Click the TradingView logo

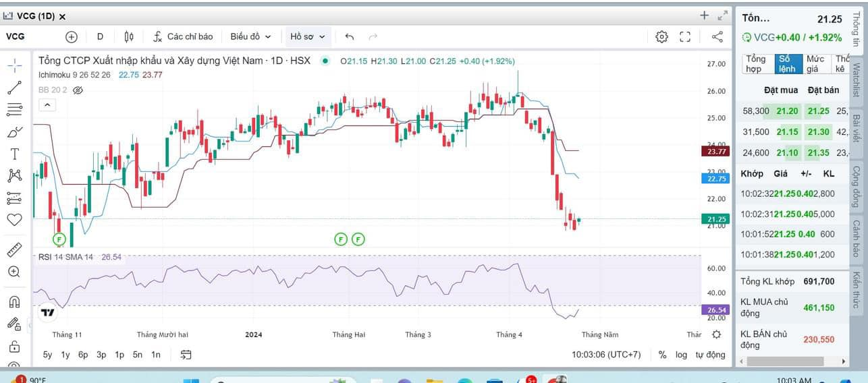[x=47, y=312]
